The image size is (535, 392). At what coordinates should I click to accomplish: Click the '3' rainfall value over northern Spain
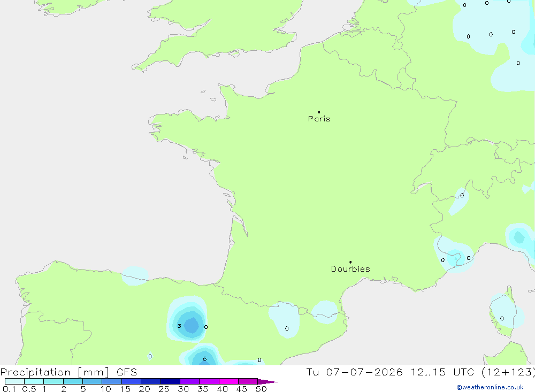pyautogui.click(x=179, y=326)
